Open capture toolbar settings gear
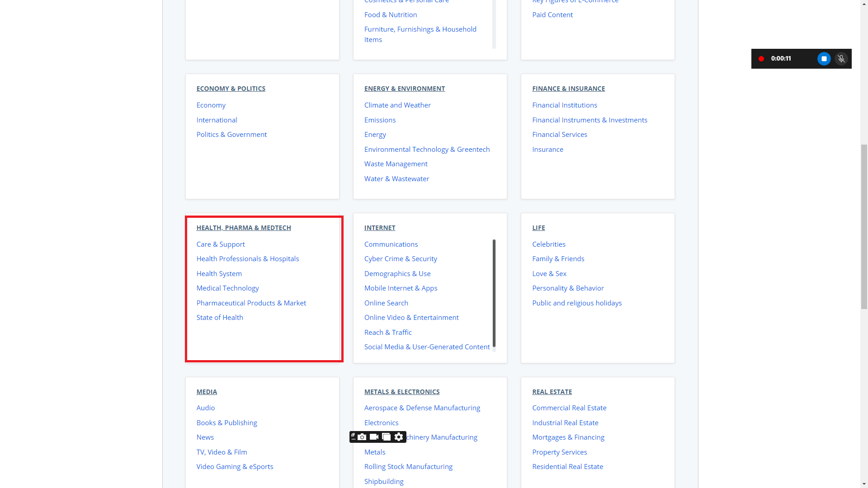Viewport: 868px width, 488px height. click(x=399, y=437)
